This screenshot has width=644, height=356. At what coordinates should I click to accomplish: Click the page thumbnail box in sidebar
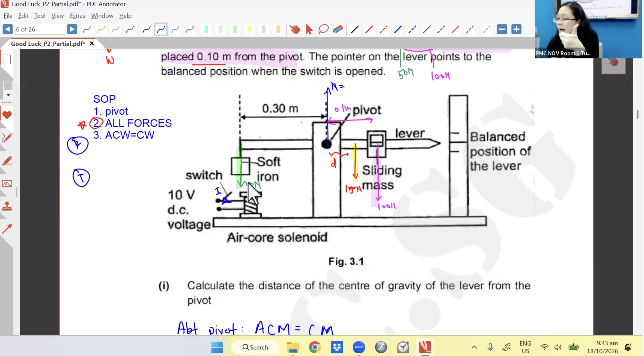pos(7,59)
